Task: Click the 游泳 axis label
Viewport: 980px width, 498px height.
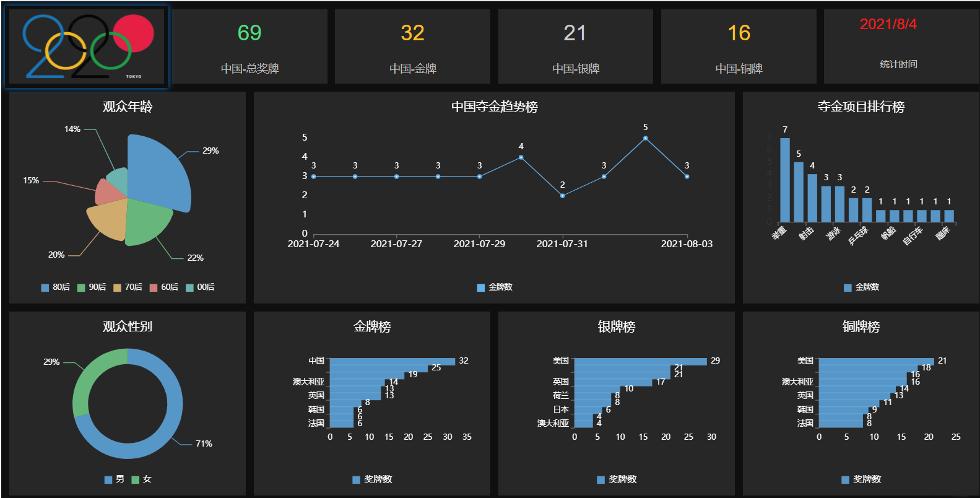Action: [x=833, y=234]
